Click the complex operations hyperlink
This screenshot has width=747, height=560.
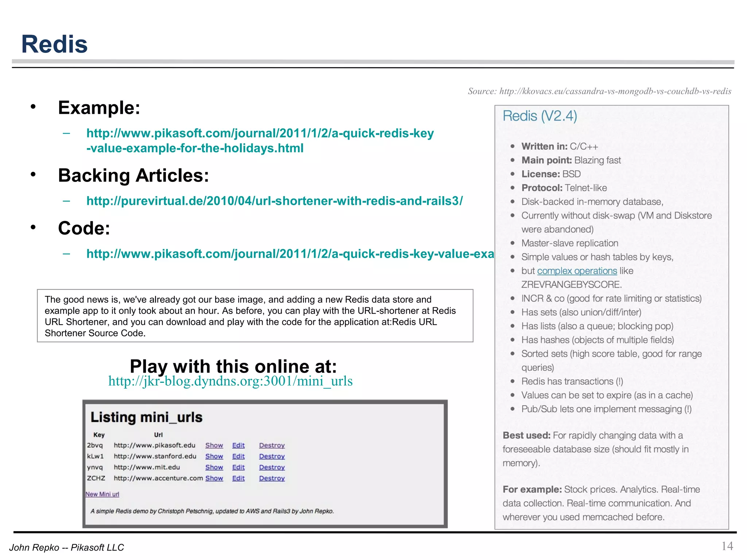coord(577,271)
